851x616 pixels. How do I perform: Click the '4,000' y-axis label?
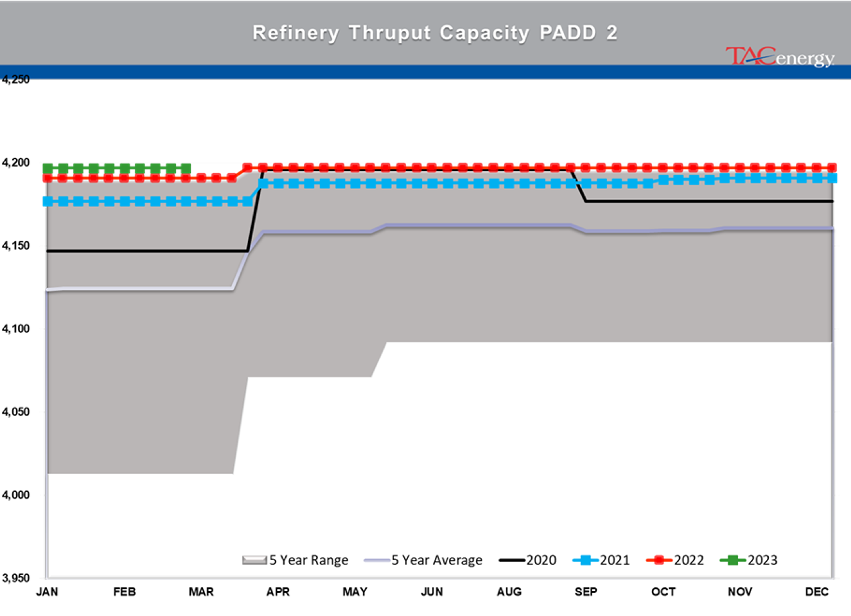[15, 495]
